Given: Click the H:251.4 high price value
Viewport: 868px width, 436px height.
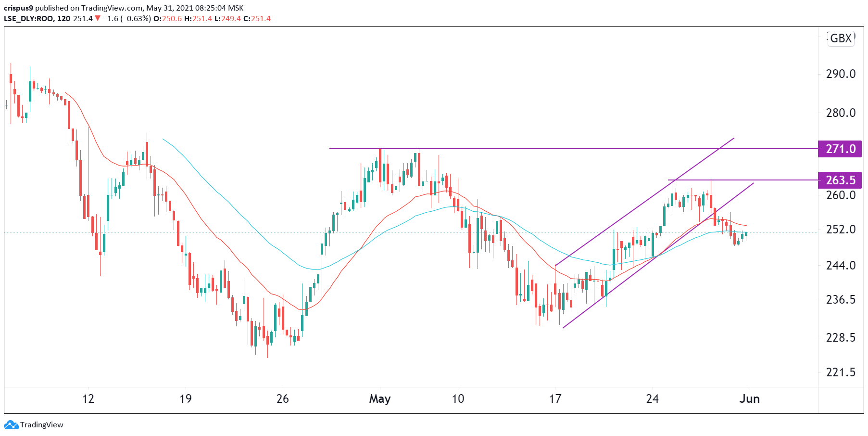Looking at the screenshot, I should (x=198, y=19).
